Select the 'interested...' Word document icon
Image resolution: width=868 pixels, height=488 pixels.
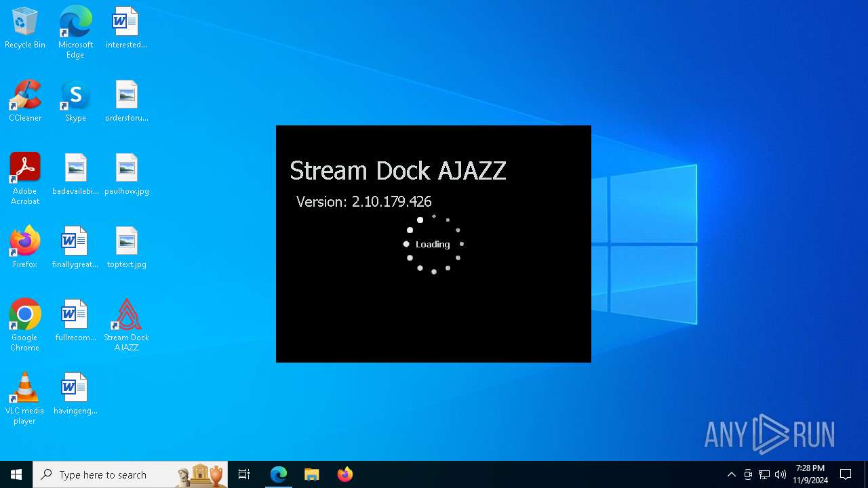pos(126,28)
